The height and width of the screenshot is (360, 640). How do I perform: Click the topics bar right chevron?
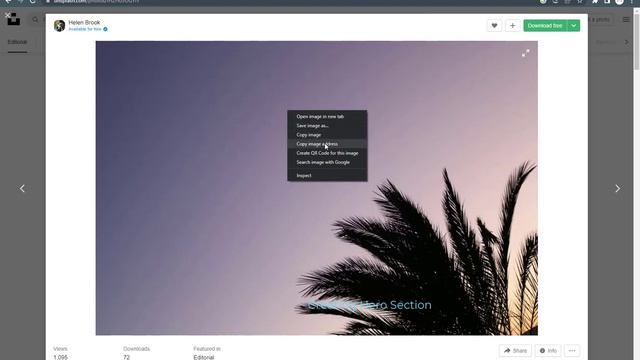coord(627,42)
